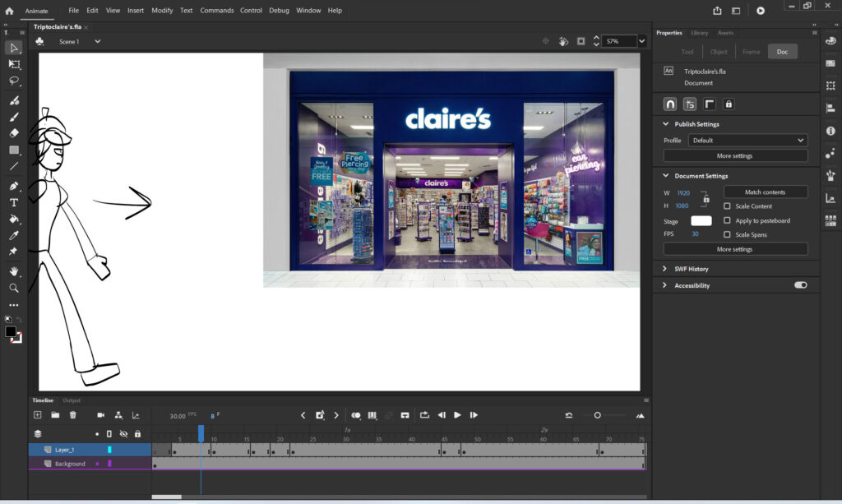Switch to the Output tab
The height and width of the screenshot is (504, 842).
point(72,400)
